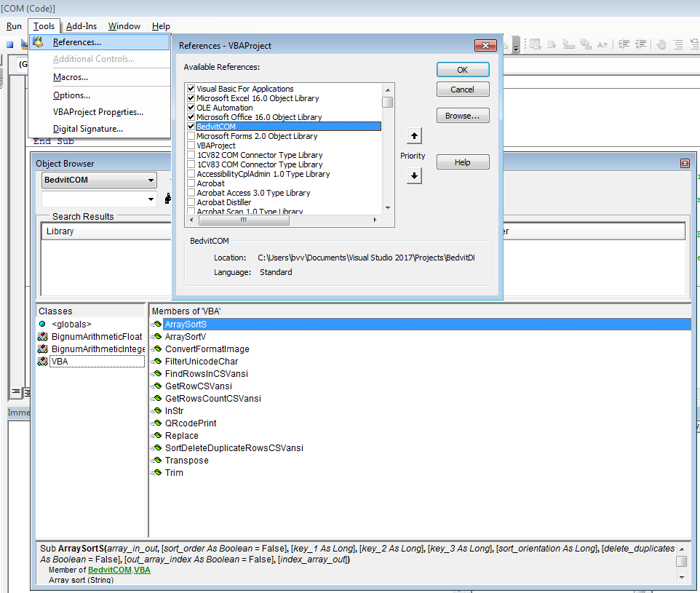The image size is (700, 593).
Task: Select the Transpose member in list
Action: (186, 461)
